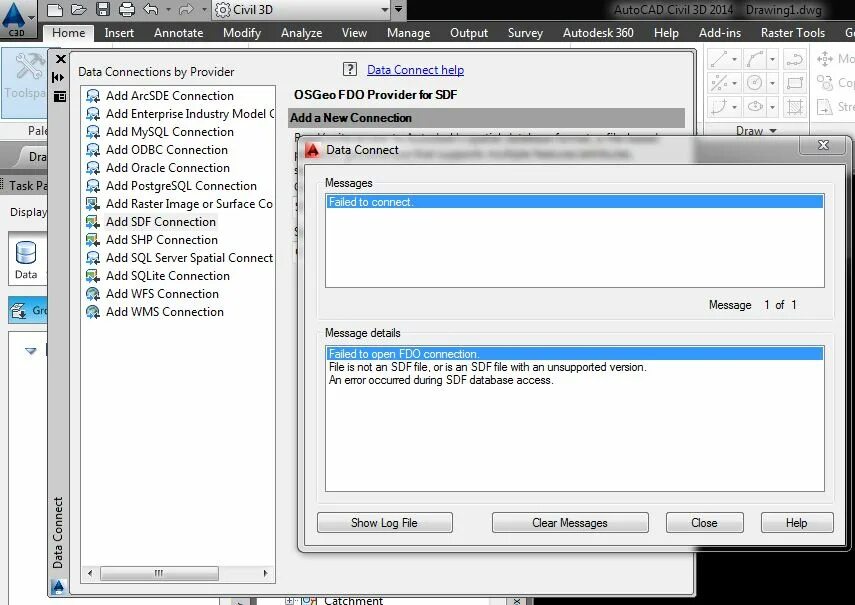The image size is (855, 605).
Task: Select Add SQL Server Spatial Connection
Action: [x=179, y=257]
